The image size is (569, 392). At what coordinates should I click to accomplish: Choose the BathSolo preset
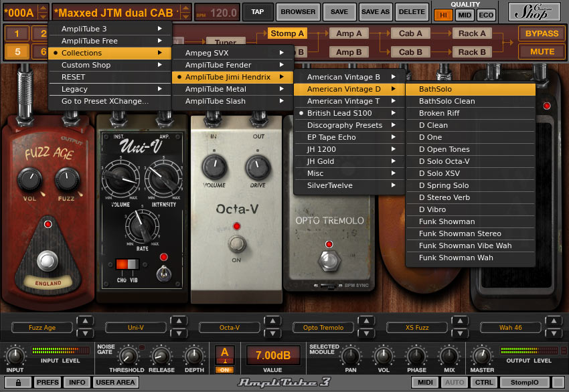pyautogui.click(x=471, y=89)
